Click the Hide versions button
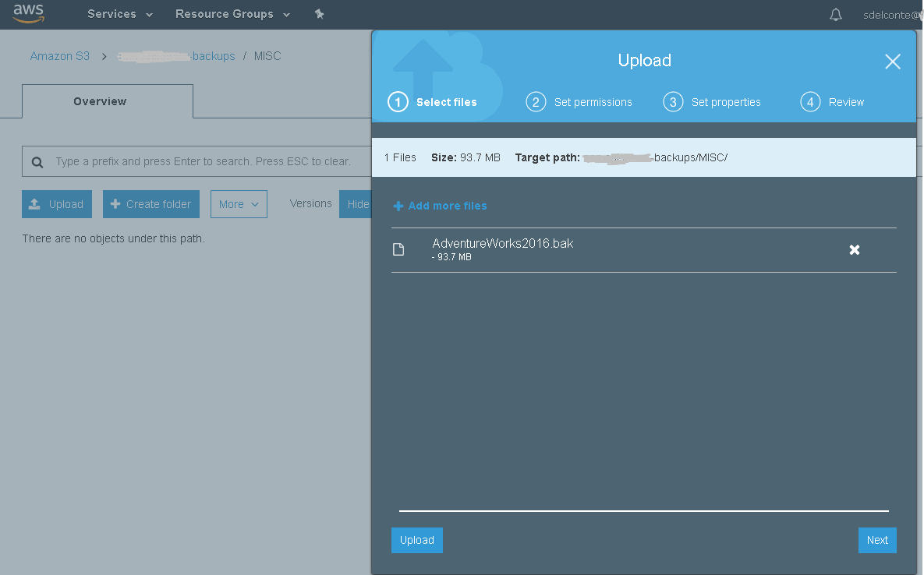The height and width of the screenshot is (575, 924). coord(356,204)
